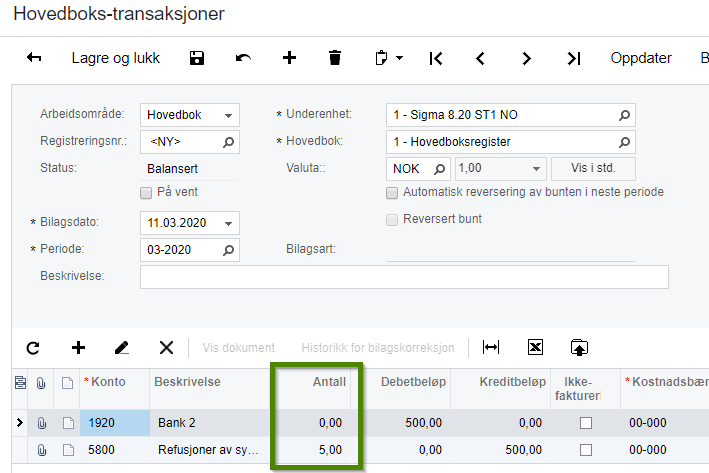Open the clipboard dropdown arrow
This screenshot has width=709, height=473.
pyautogui.click(x=399, y=58)
